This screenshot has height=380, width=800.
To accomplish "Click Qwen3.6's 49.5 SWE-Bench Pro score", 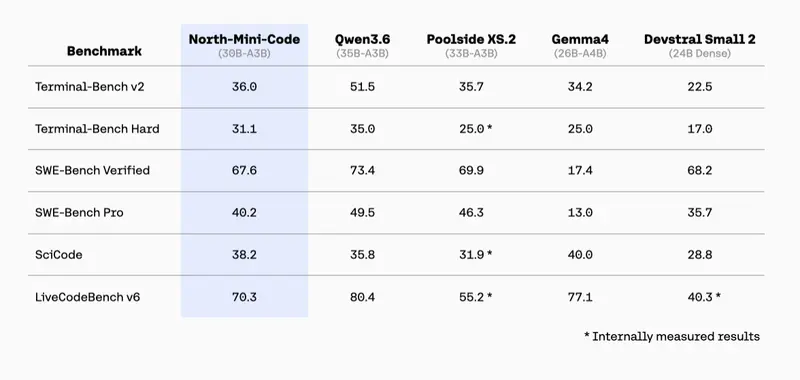I will pyautogui.click(x=362, y=213).
